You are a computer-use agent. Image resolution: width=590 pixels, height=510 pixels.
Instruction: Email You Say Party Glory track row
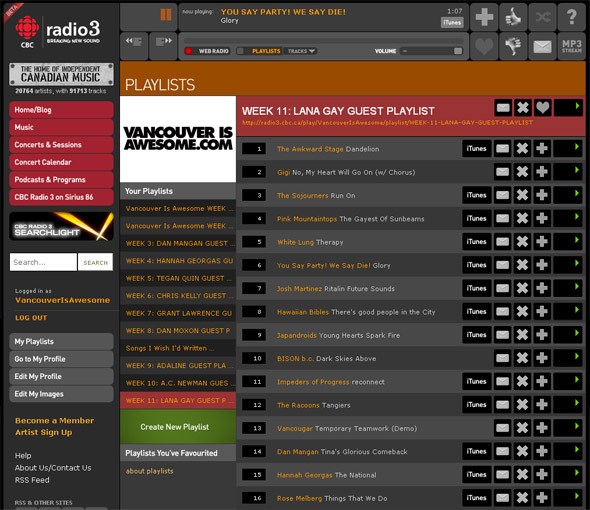click(502, 265)
